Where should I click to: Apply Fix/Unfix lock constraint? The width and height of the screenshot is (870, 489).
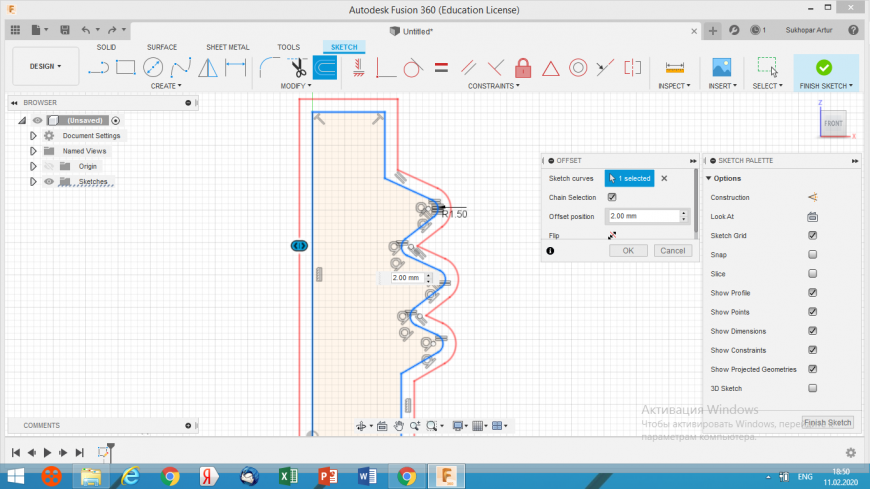pos(523,68)
